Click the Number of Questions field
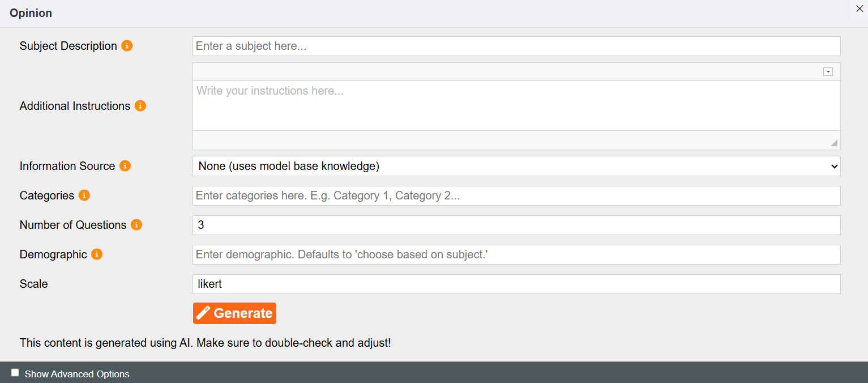The image size is (868, 383). coord(516,225)
